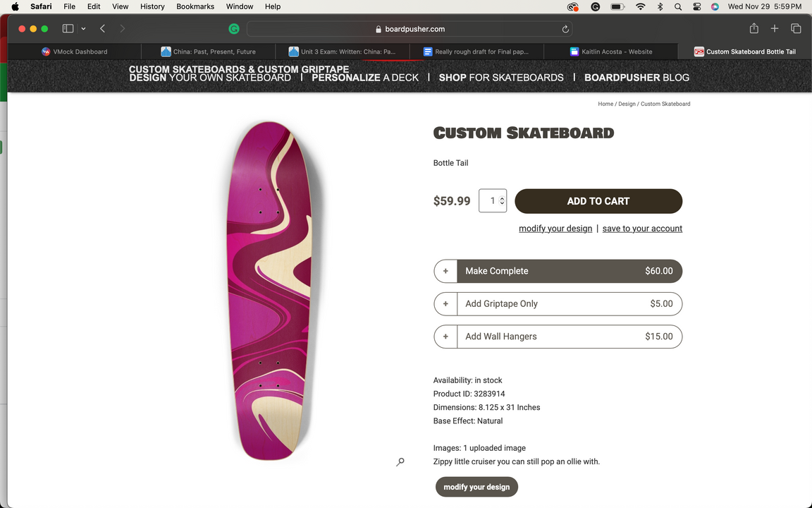Show tab overview icon
Image resolution: width=812 pixels, height=508 pixels.
(796, 29)
